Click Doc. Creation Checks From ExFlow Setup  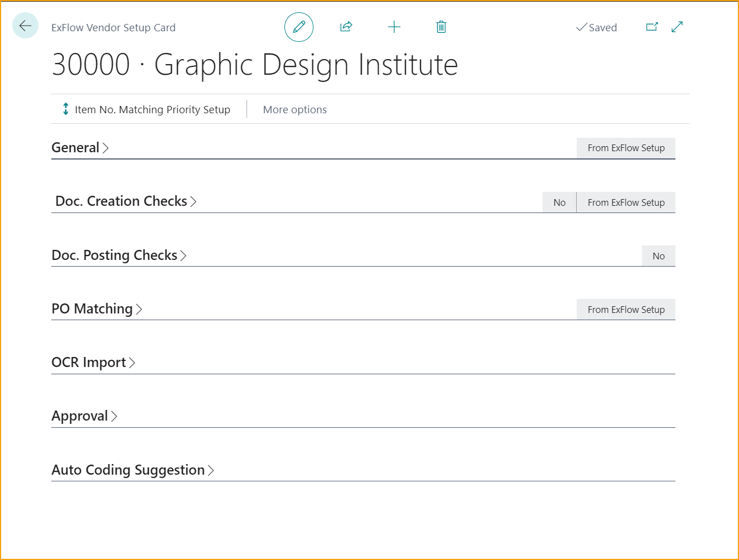[x=626, y=202]
